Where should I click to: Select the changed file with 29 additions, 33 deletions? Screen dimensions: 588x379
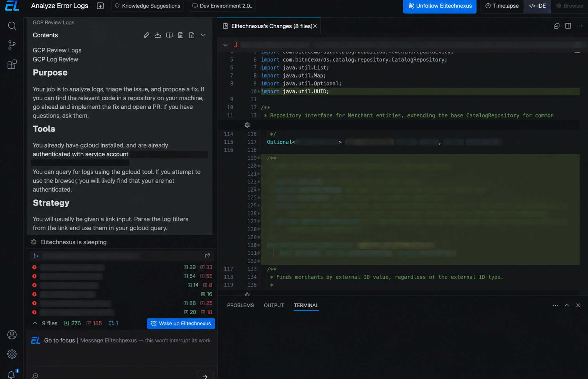pos(122,267)
